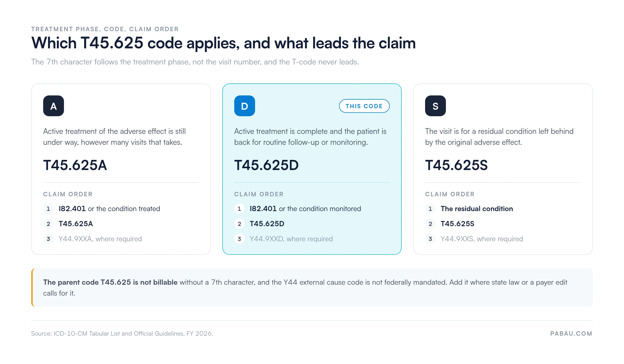Select the T45.625D code heading

[x=266, y=165]
